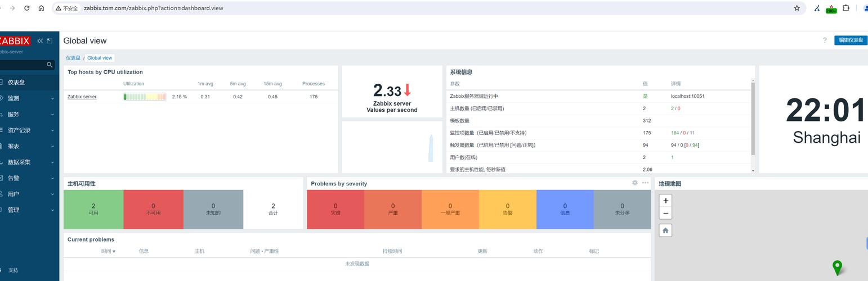Open the help question mark icon

pos(825,40)
